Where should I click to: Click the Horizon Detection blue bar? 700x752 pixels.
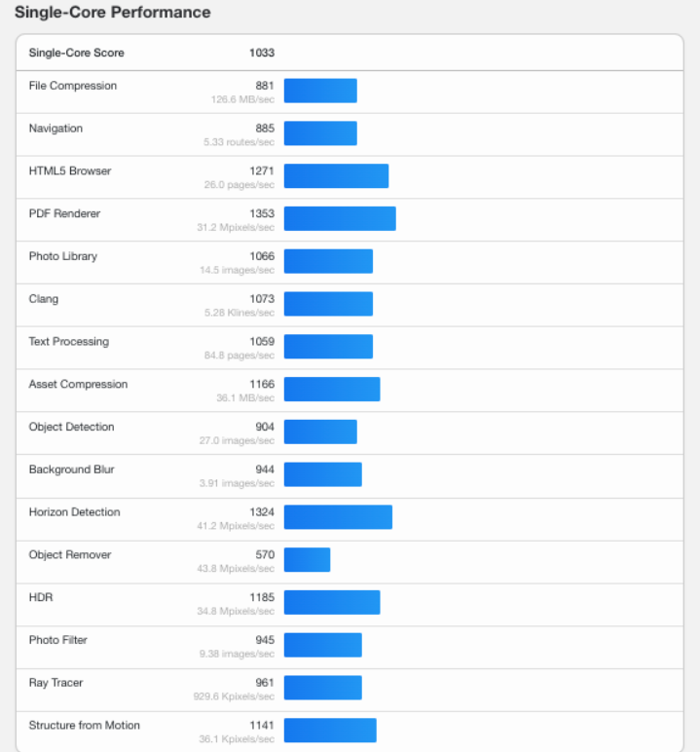tap(338, 517)
